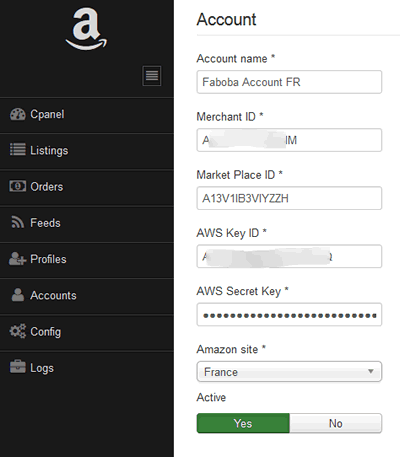
Task: Click the Feeds RSS icon
Action: pyautogui.click(x=17, y=222)
